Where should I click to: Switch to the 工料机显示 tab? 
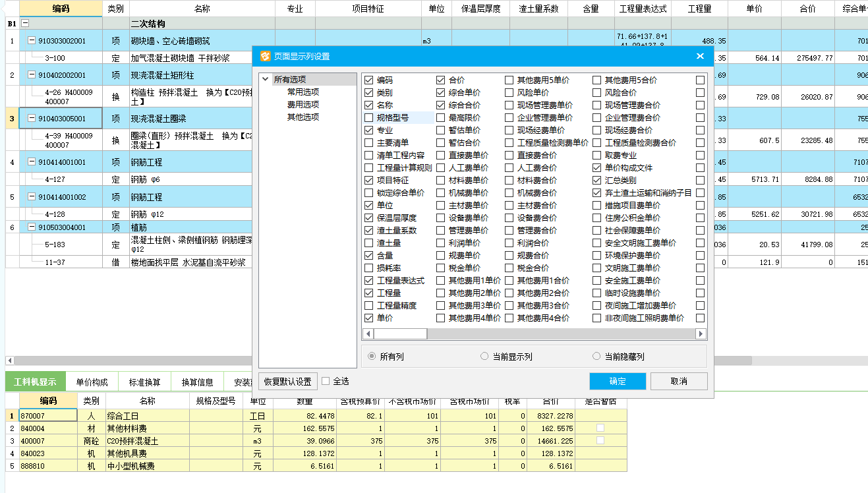35,382
